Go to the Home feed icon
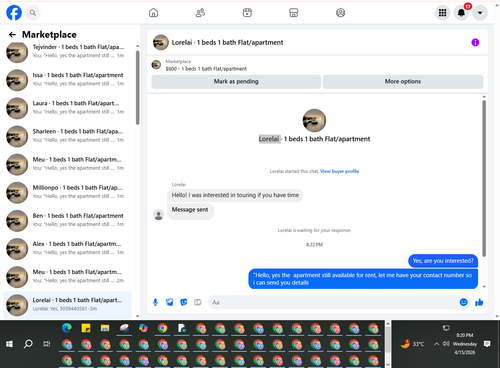Viewport: 500px width, 368px height. [x=153, y=13]
